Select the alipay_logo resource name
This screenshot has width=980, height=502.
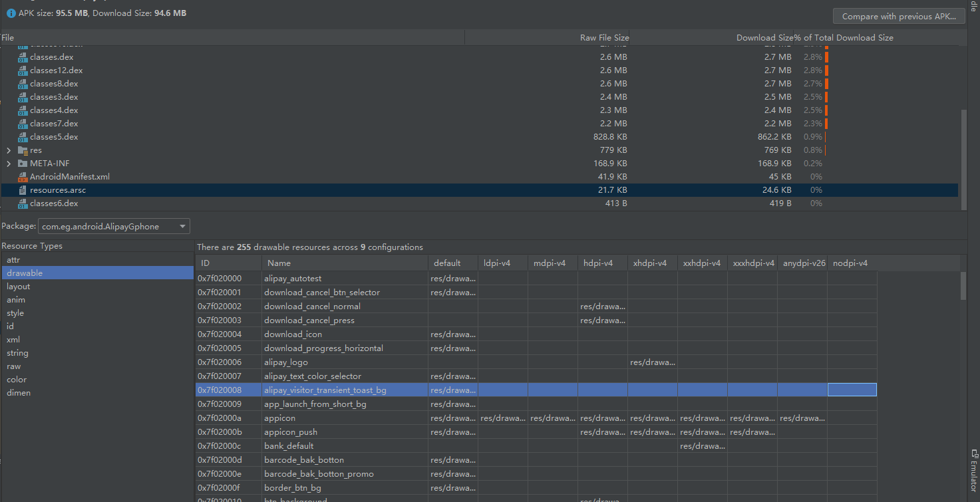(x=286, y=362)
